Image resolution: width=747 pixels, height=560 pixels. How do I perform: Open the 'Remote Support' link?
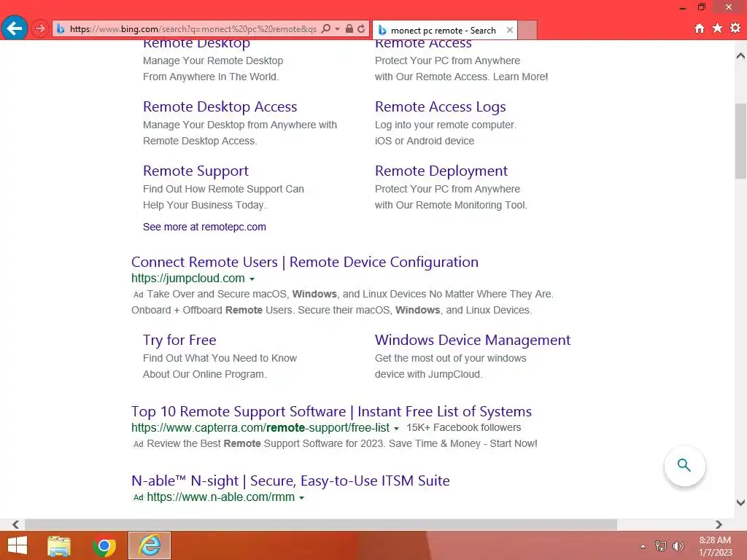[x=196, y=171]
